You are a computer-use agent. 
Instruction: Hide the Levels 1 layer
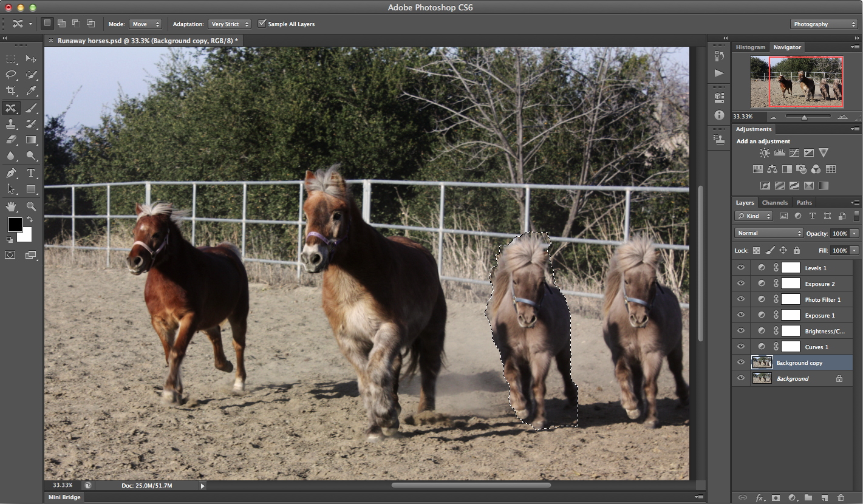(740, 268)
